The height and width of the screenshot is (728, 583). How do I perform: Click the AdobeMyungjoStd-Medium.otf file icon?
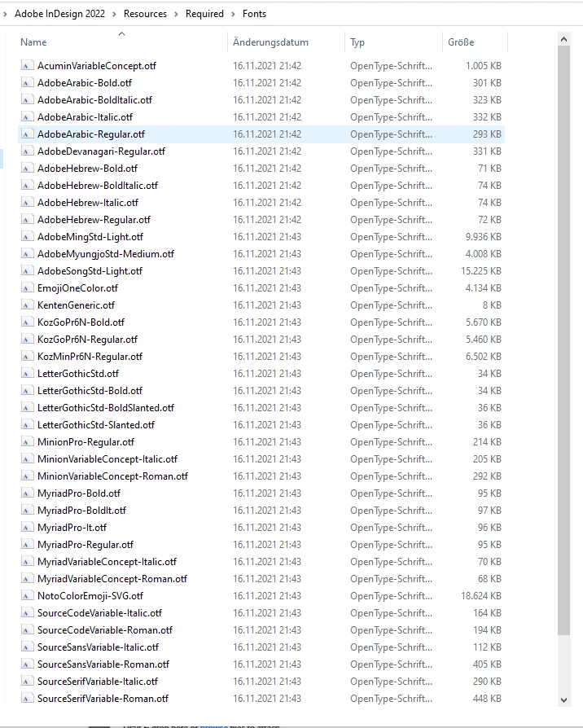[x=27, y=254]
